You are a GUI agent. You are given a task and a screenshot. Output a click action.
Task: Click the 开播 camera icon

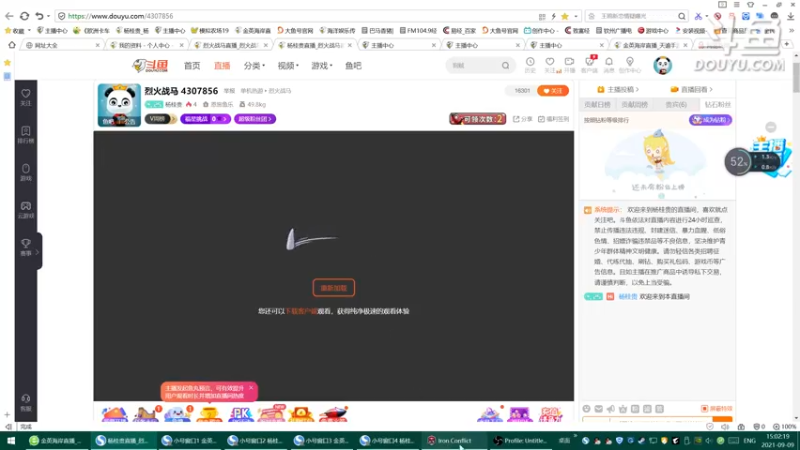click(x=569, y=65)
